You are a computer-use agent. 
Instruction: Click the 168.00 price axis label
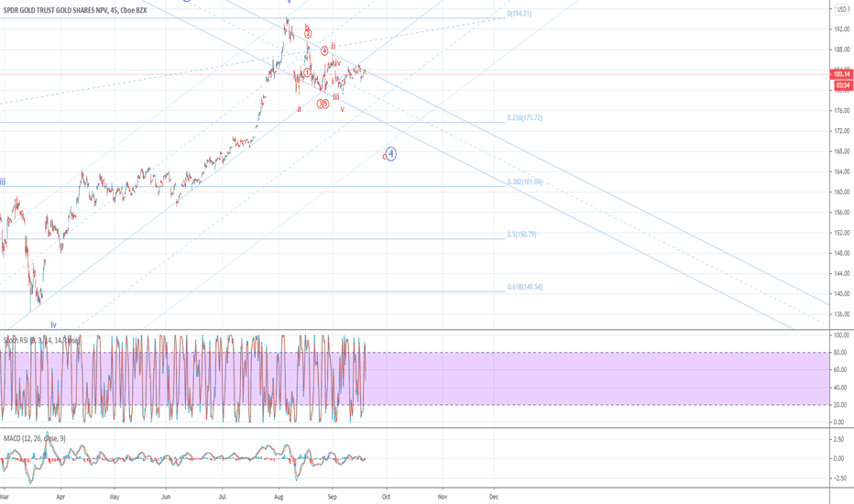841,151
